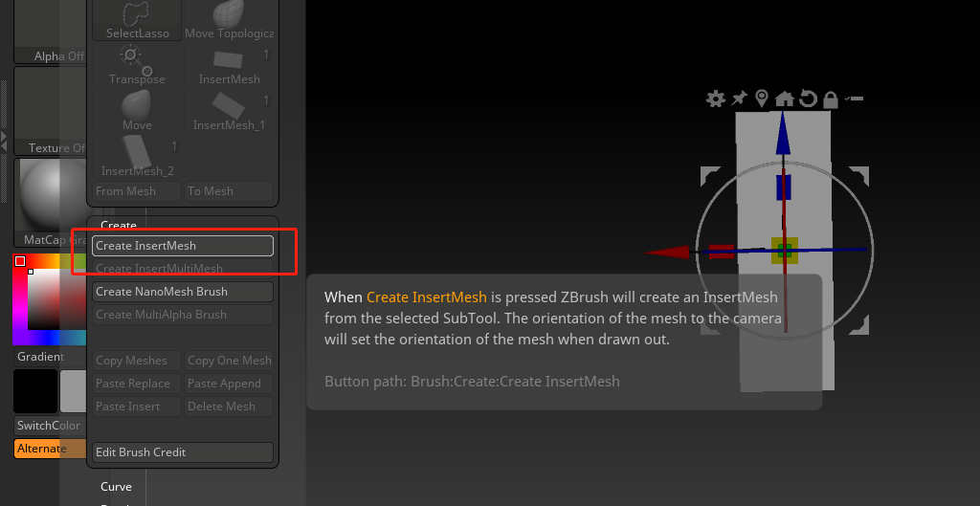
Task: Click Create InsertMultiMesh button
Action: (x=183, y=269)
